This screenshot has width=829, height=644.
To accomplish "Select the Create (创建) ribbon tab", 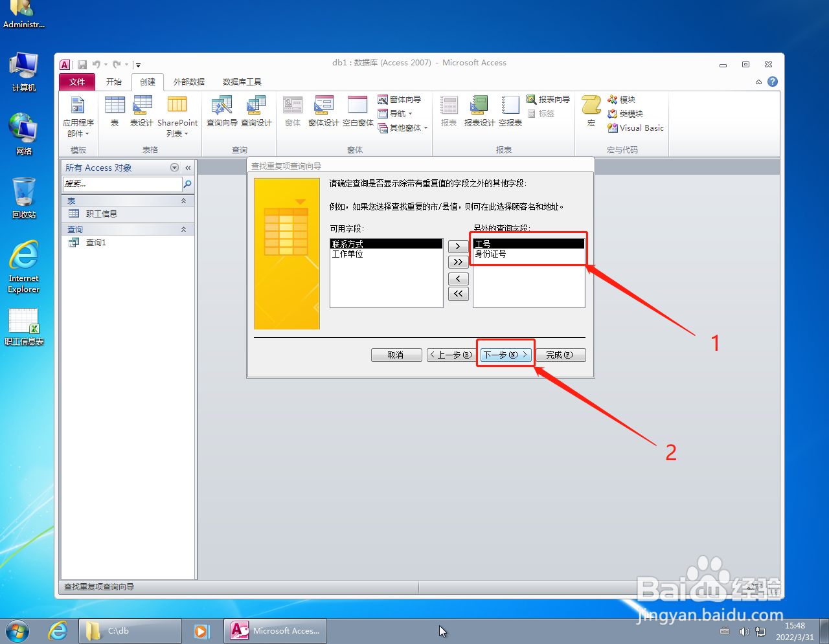I will [148, 82].
